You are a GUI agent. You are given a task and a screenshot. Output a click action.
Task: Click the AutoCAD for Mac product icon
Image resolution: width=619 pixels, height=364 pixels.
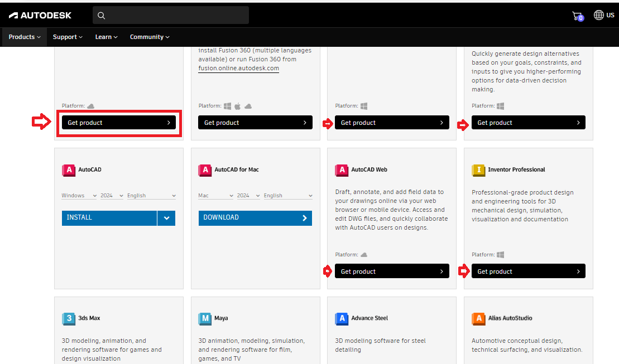coord(205,170)
